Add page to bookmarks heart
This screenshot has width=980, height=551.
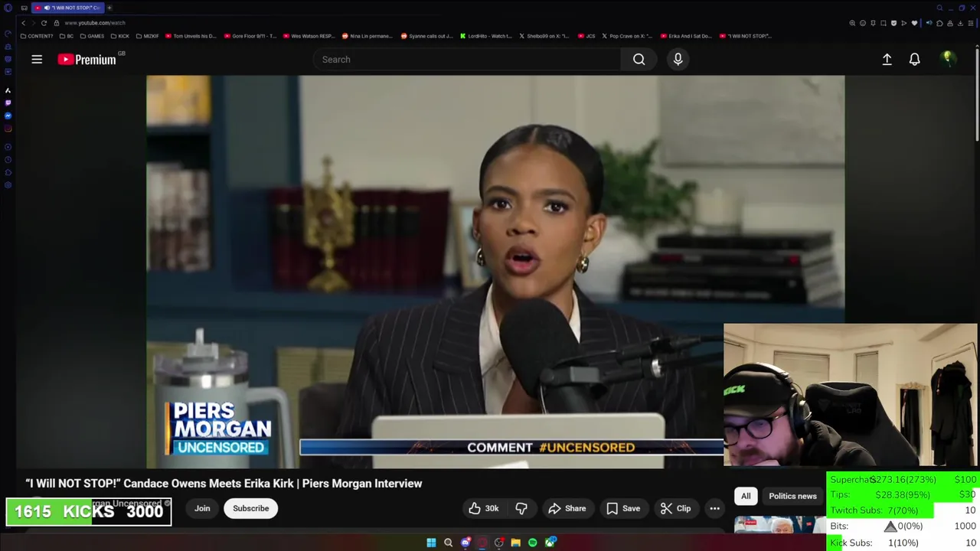pyautogui.click(x=914, y=23)
